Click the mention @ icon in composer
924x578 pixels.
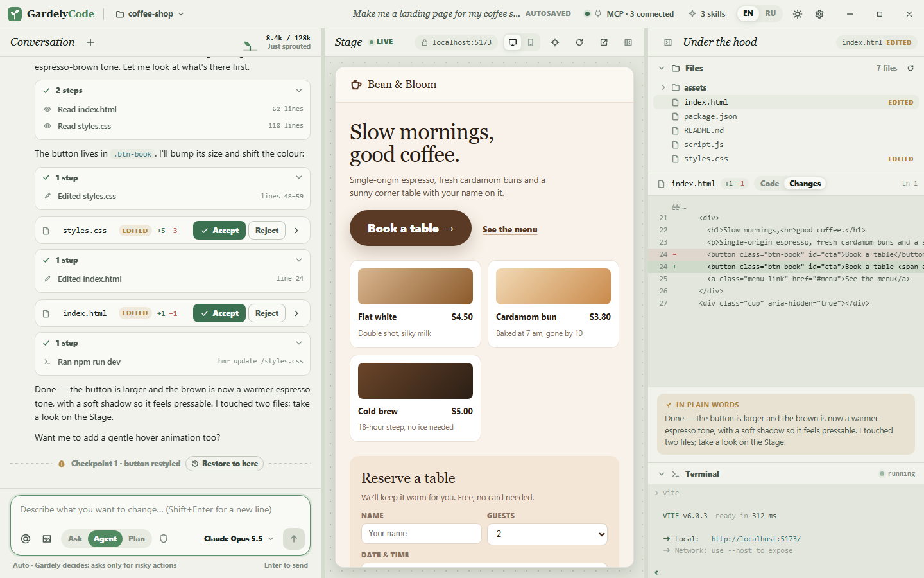pyautogui.click(x=26, y=539)
